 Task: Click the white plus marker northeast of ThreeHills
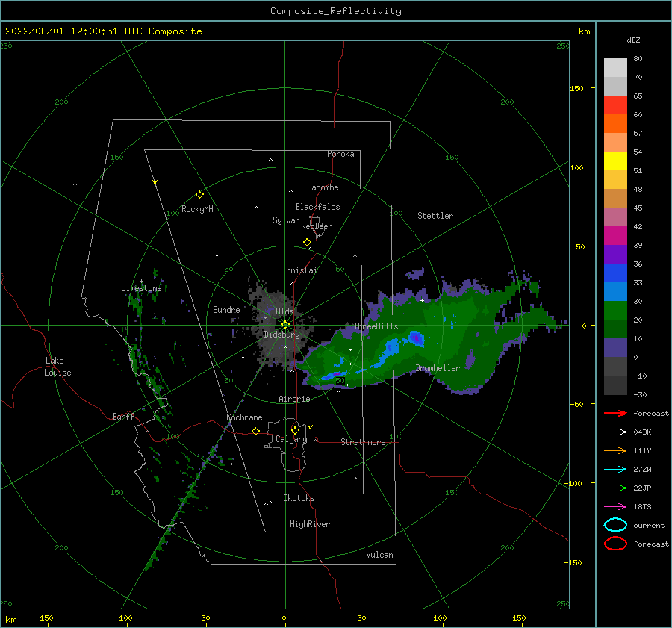(422, 300)
